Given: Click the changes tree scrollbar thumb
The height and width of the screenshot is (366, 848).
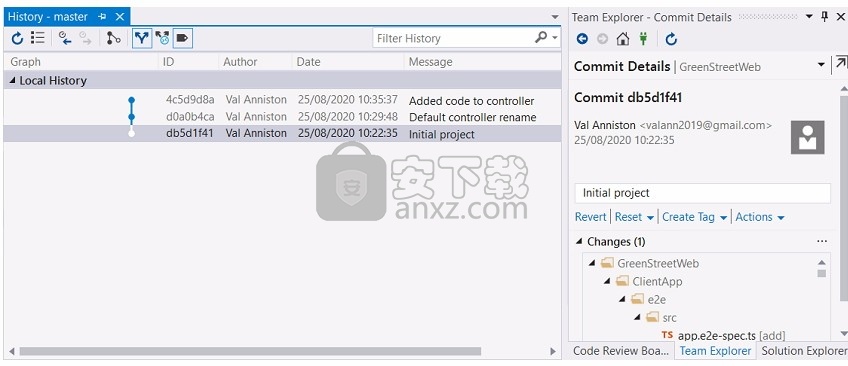Looking at the screenshot, I should (822, 273).
